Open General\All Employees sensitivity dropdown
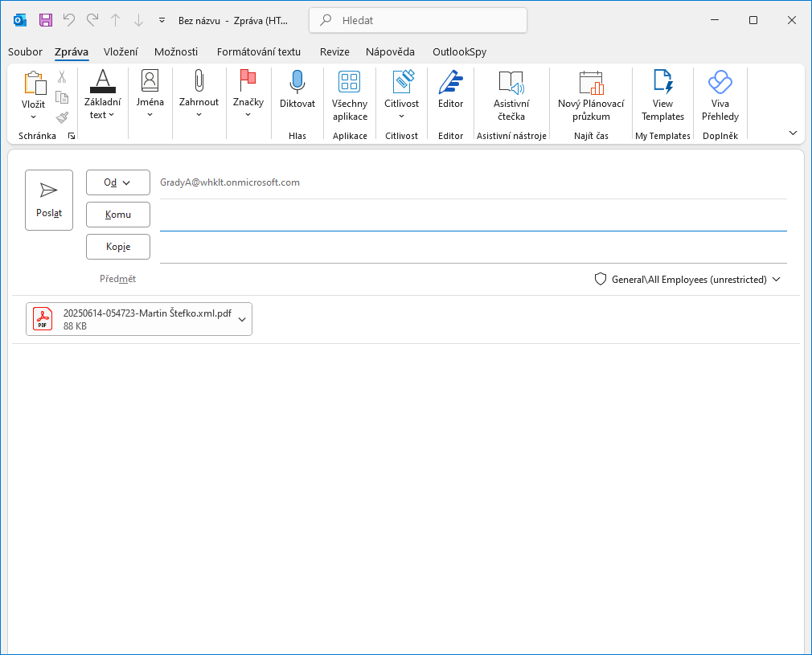 pyautogui.click(x=687, y=280)
